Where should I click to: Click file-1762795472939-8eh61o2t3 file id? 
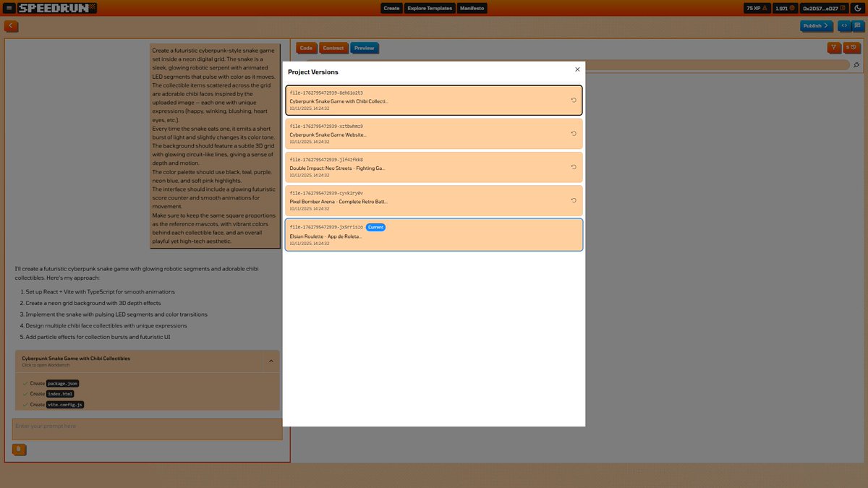click(x=326, y=93)
